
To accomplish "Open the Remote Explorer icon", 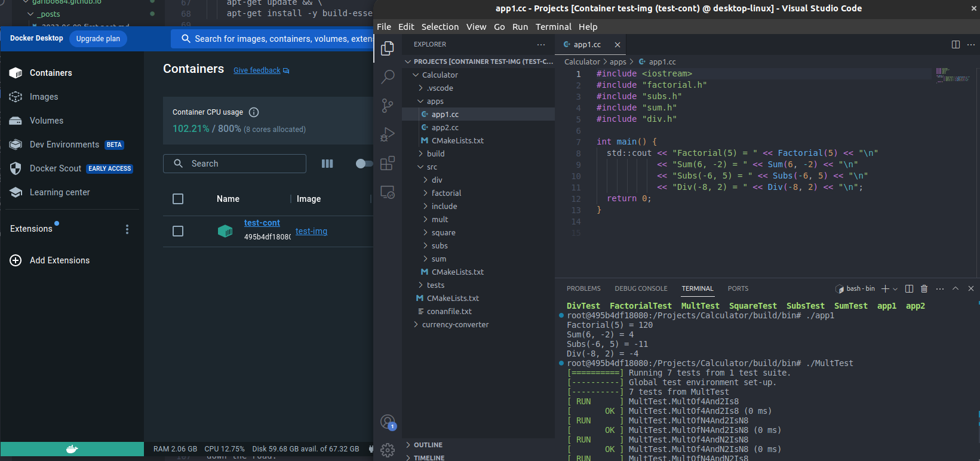I will point(388,192).
